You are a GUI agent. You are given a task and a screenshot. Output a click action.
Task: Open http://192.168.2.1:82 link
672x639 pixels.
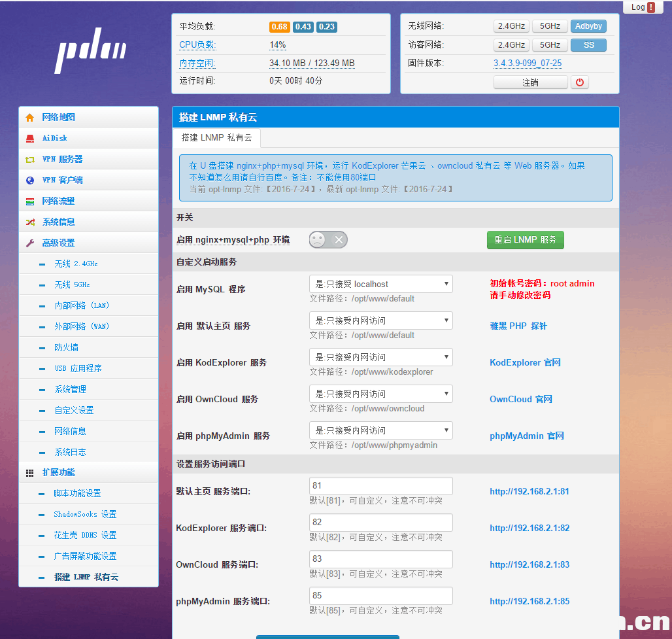[529, 528]
